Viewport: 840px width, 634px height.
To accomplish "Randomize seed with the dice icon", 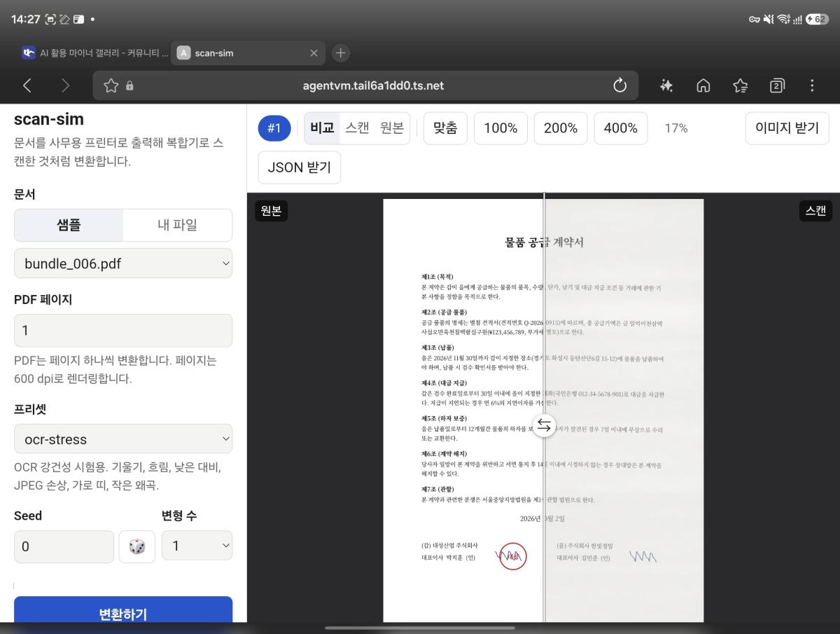I will pos(137,546).
